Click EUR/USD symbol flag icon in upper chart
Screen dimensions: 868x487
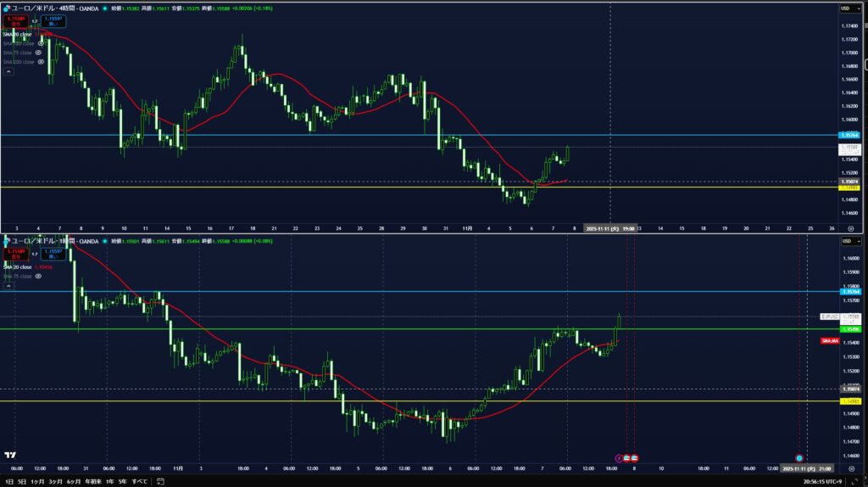coord(6,8)
